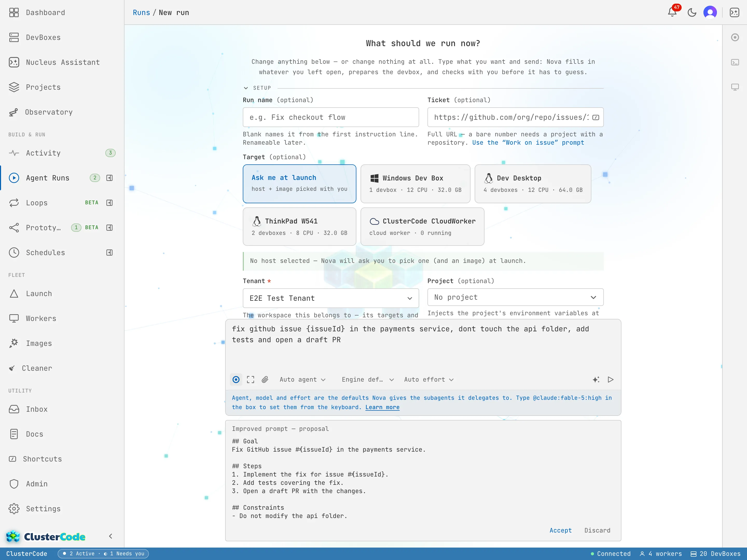This screenshot has height=560, width=747.
Task: Click the Ticket URL input field
Action: click(515, 117)
